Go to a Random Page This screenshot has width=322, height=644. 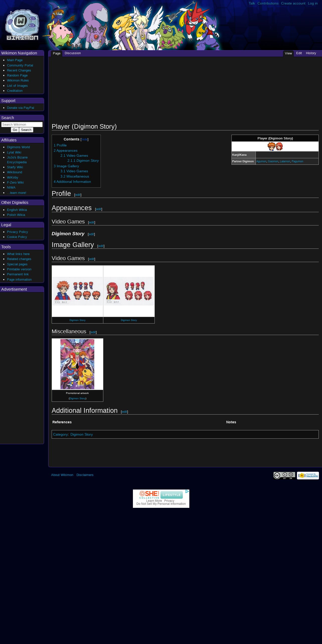[17, 75]
